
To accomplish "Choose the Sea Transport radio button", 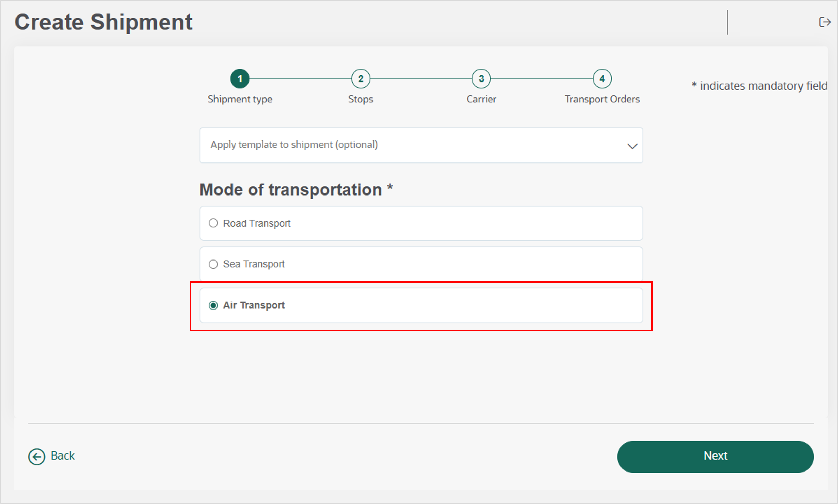I will pos(213,264).
